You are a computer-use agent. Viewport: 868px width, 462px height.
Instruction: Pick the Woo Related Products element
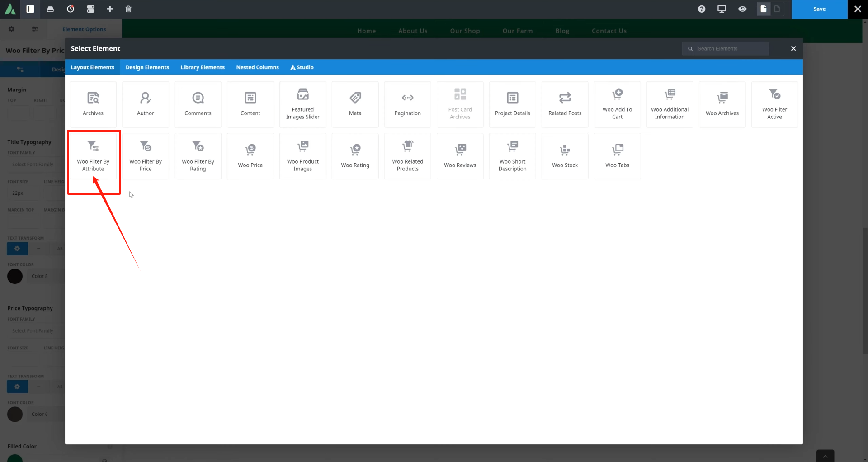(408, 156)
